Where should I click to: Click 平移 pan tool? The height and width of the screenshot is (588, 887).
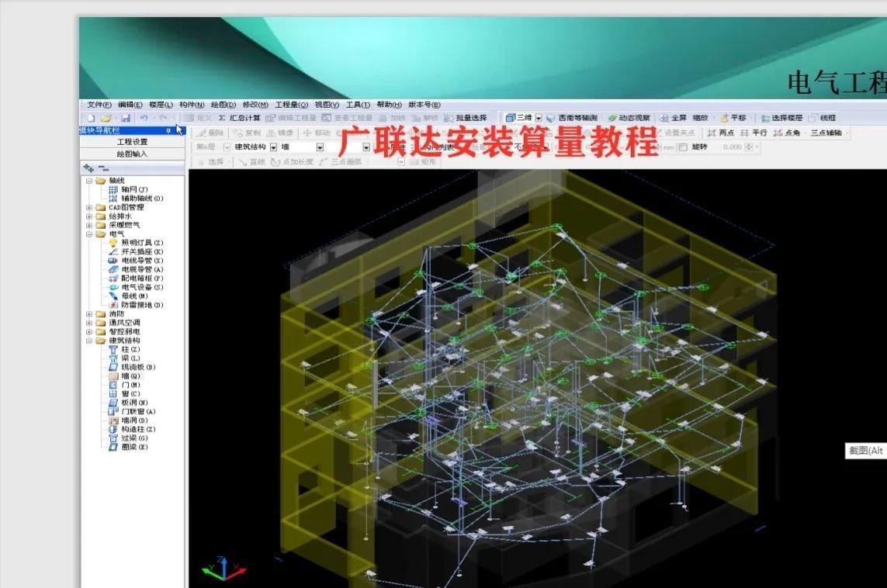click(733, 118)
